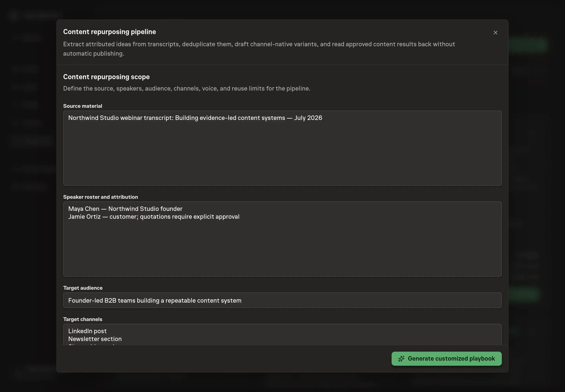The width and height of the screenshot is (565, 392).
Task: Click the 'Define the source, speakers, audience' description
Action: click(x=187, y=88)
